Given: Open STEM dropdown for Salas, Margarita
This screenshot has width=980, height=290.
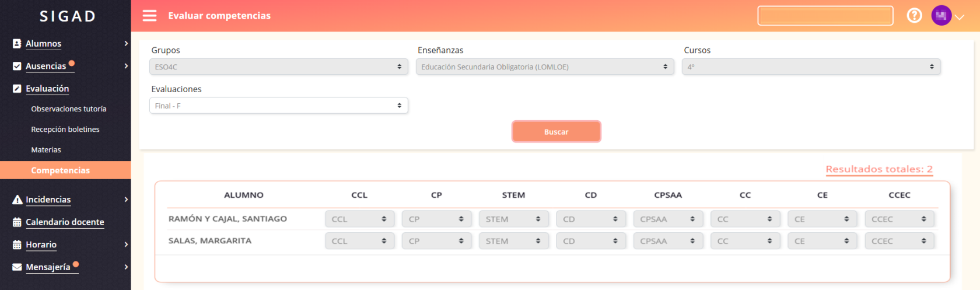Looking at the screenshot, I should click(513, 241).
